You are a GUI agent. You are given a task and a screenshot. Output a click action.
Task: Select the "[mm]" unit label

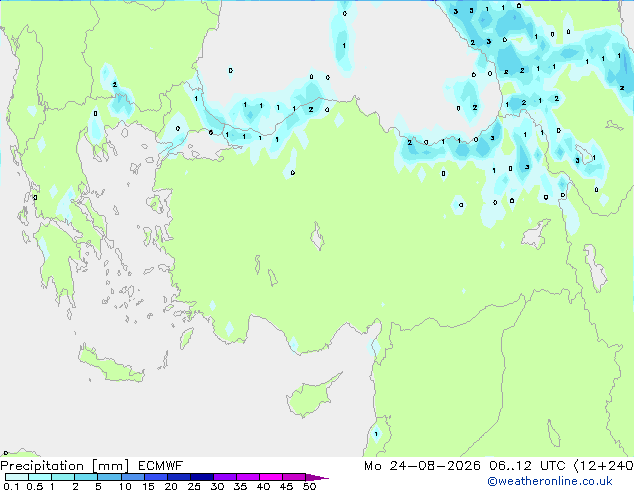pos(111,466)
